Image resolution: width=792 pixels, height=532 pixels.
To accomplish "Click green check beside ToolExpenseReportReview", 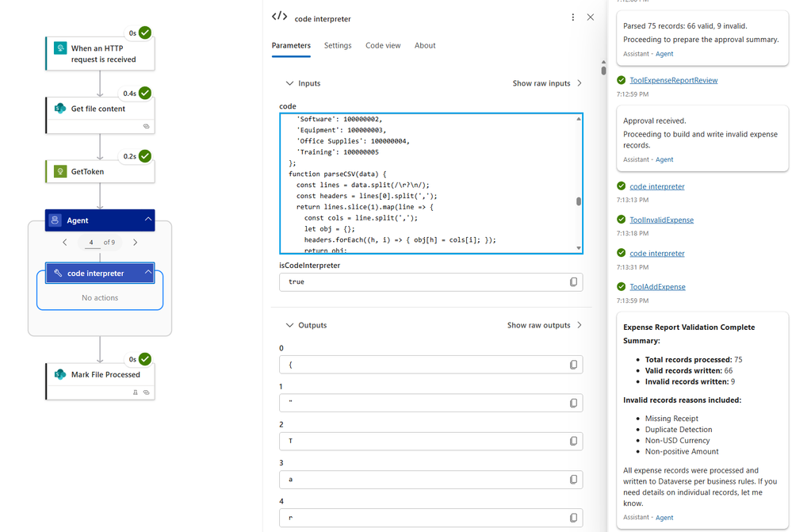I will pyautogui.click(x=622, y=80).
